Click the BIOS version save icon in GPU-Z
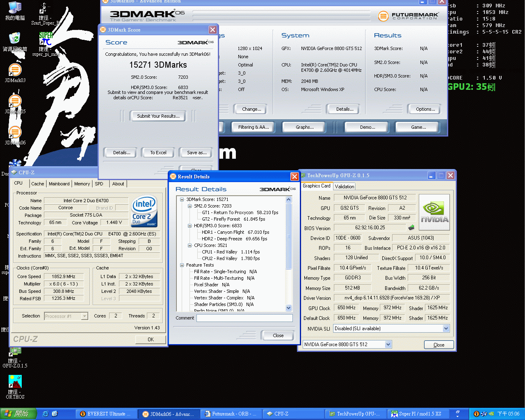 (x=411, y=228)
